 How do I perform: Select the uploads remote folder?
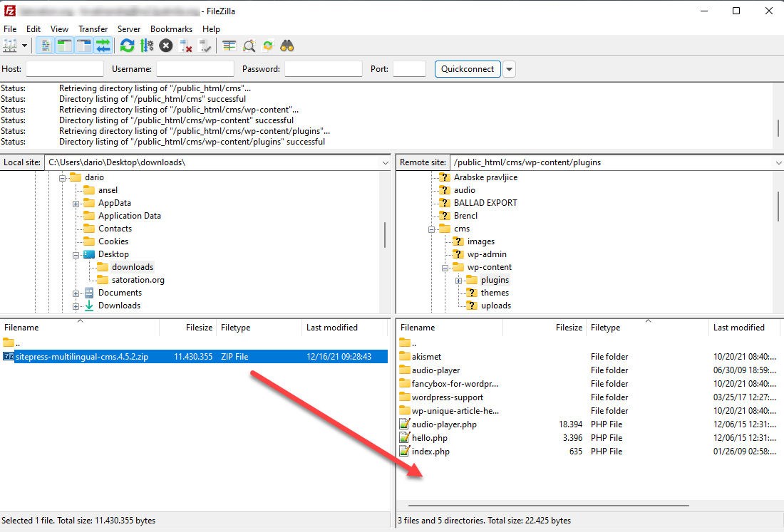click(495, 306)
